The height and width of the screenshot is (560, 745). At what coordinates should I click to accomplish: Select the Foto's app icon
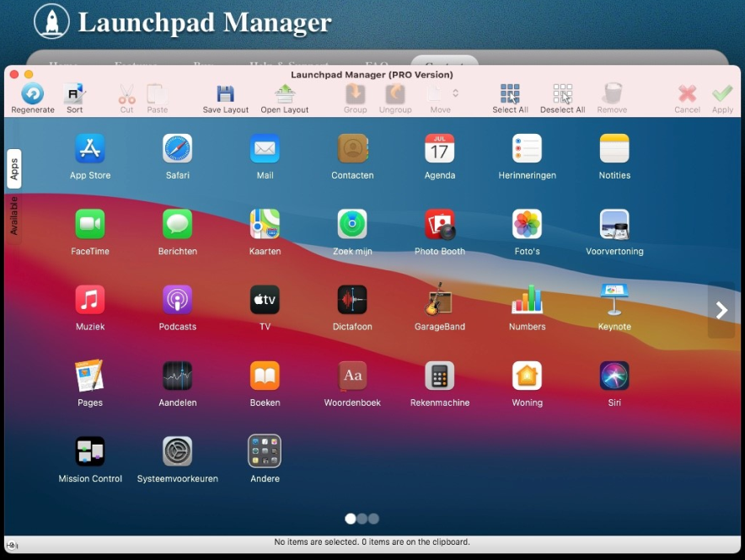coord(527,224)
